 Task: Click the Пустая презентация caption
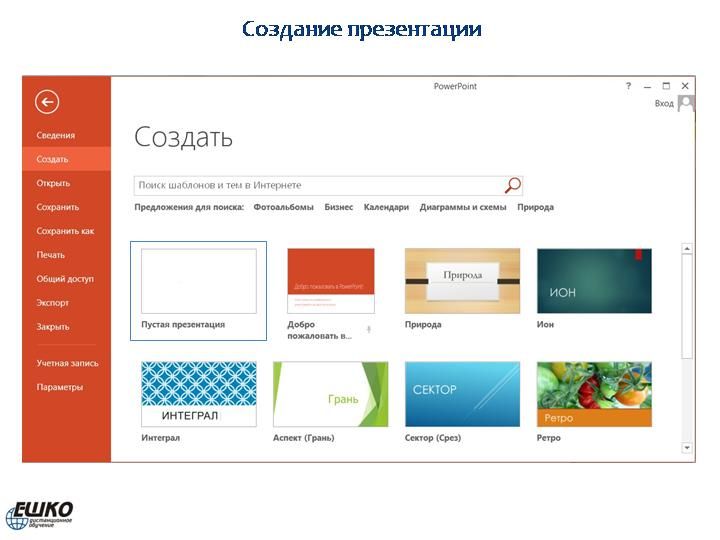[183, 324]
